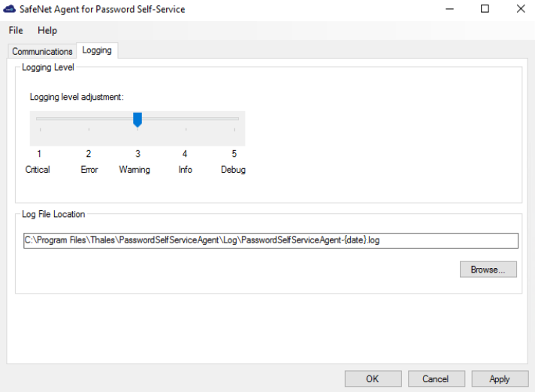Click the SafeNet cloud icon in title bar
The height and width of the screenshot is (392, 535).
coord(10,9)
